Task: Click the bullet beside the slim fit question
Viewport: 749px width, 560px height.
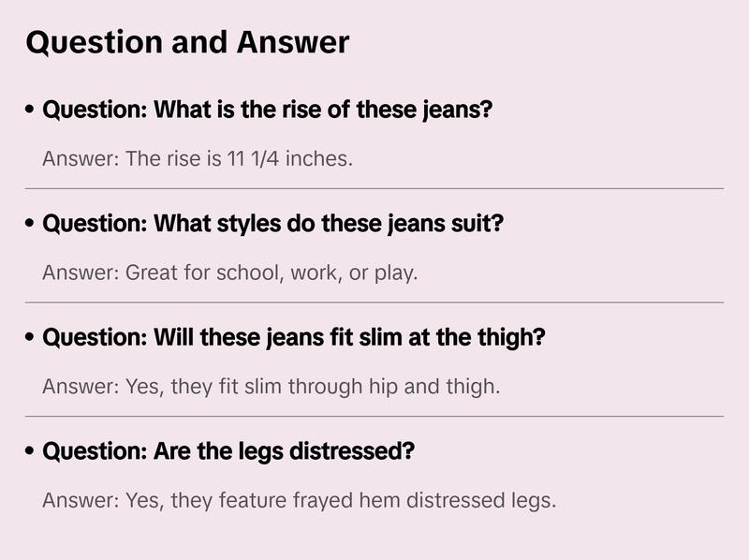Action: pos(32,338)
